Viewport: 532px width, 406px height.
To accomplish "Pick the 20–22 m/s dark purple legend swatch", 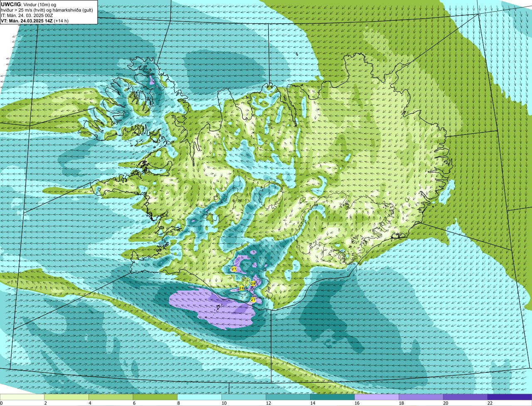I will [x=465, y=397].
